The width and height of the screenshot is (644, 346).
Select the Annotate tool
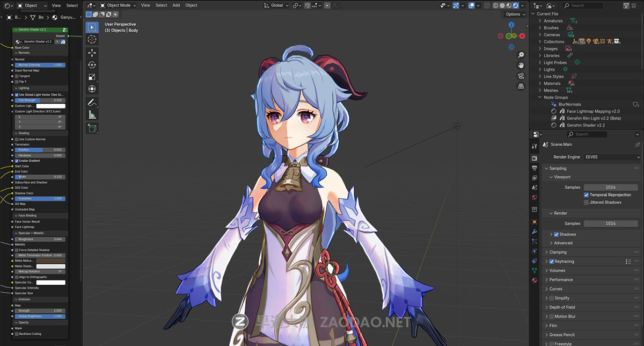[92, 103]
